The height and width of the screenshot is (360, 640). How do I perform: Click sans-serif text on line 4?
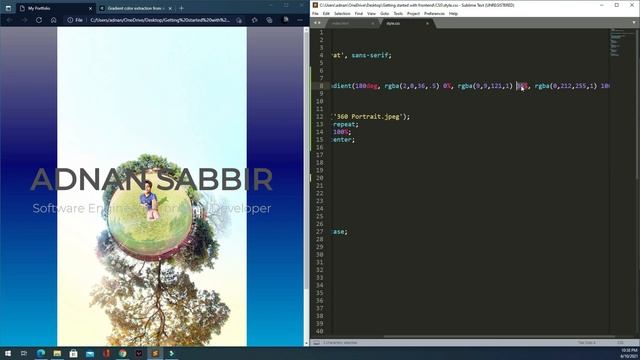pos(370,55)
